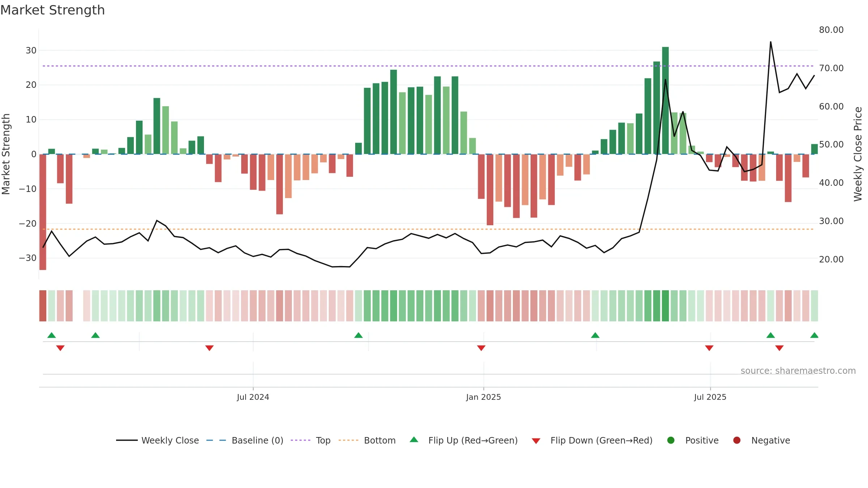Screen dimensions: 868x488
Task: Click the Jul 2024 axis label
Action: [253, 397]
